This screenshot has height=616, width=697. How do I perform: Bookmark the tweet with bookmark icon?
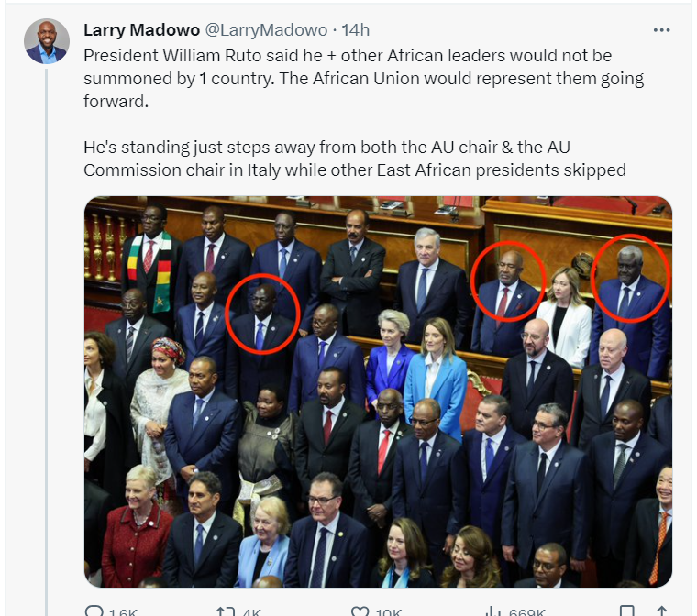[x=627, y=611]
